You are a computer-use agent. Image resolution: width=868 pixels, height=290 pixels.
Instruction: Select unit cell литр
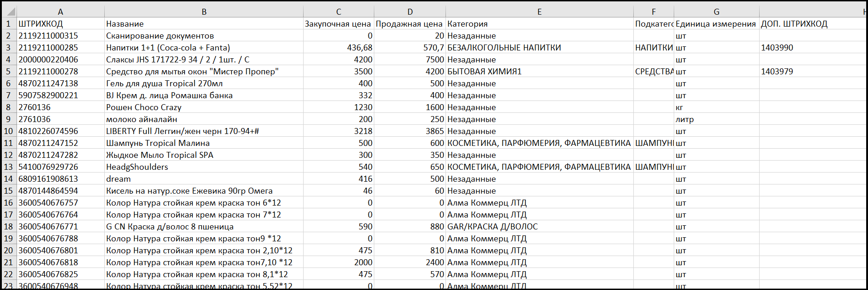pyautogui.click(x=716, y=119)
